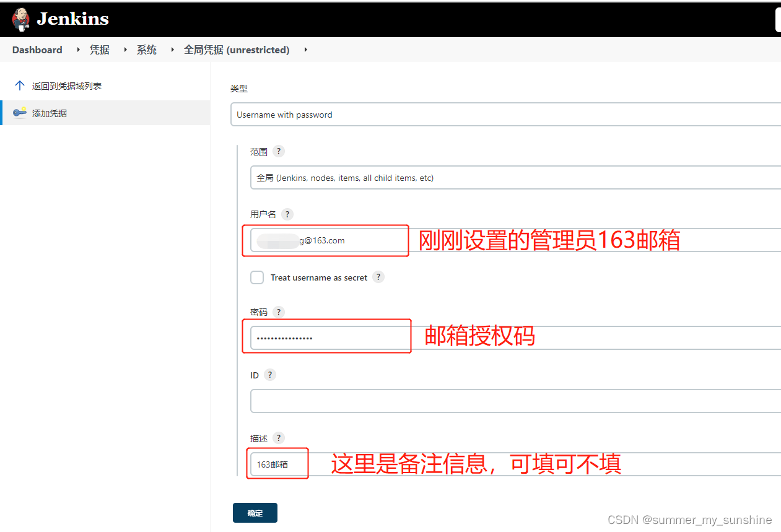Expand the arrow after 全局凭据 breadcrumb
781x532 pixels.
[x=306, y=50]
